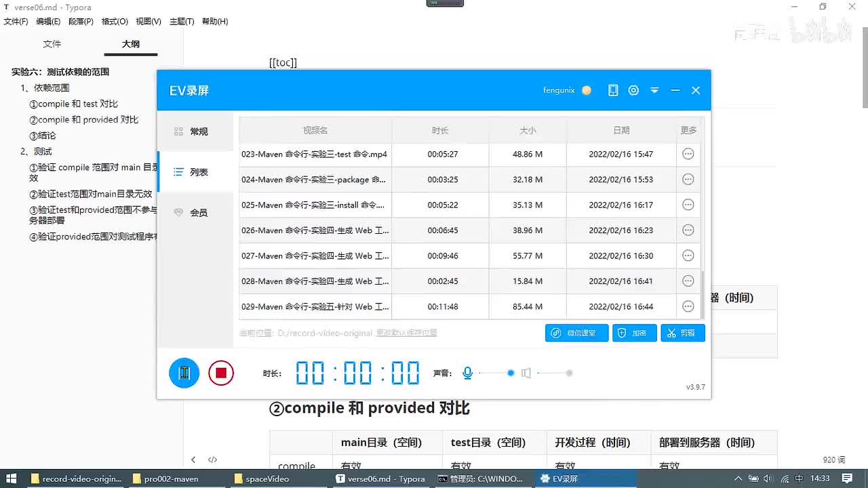The image size is (868, 488).
Task: Open more options for the 025-Maven video
Action: click(x=688, y=205)
